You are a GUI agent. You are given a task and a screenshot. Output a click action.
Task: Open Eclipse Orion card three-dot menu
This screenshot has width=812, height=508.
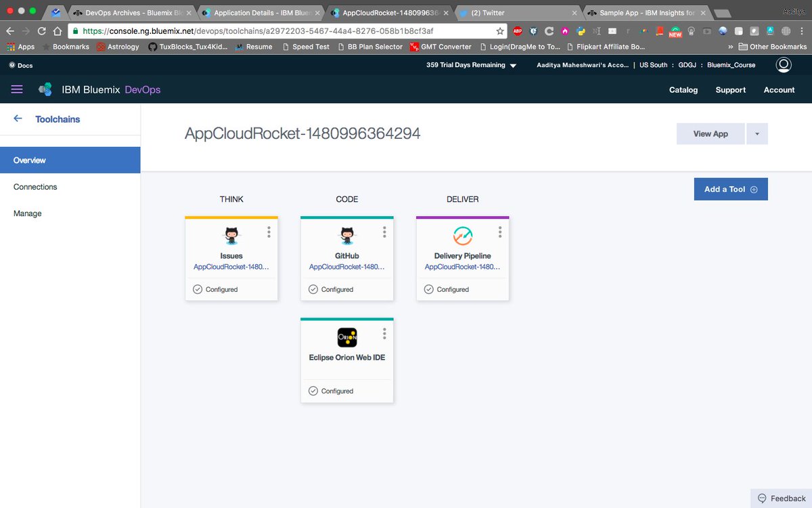click(384, 333)
